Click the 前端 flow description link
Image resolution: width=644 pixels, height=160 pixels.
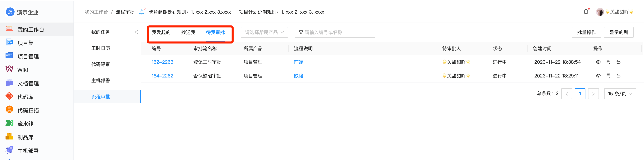(x=299, y=62)
